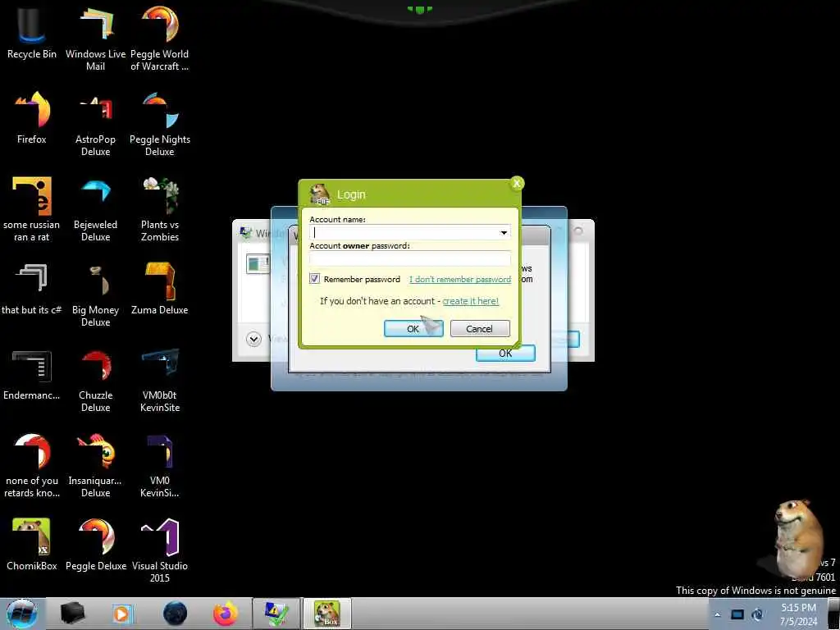
Task: Open the Windows Start menu orb
Action: pos(22,614)
